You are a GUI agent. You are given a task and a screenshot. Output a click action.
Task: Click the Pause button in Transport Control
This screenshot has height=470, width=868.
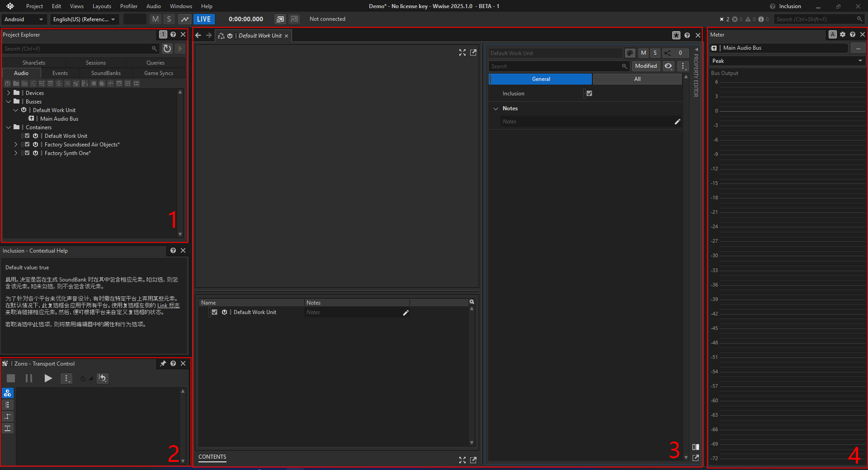(x=29, y=378)
